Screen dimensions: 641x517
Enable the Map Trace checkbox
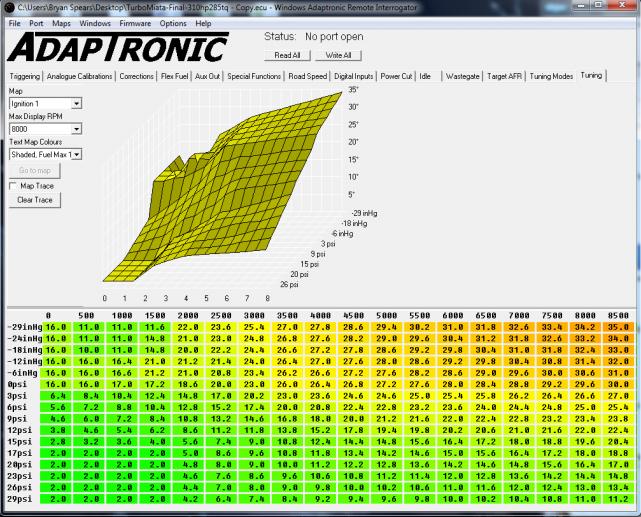14,185
